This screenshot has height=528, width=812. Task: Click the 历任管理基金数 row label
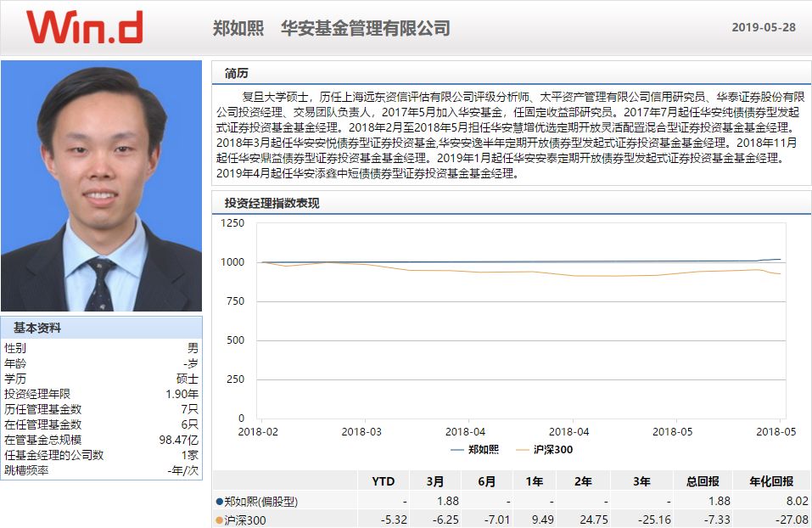[43, 409]
